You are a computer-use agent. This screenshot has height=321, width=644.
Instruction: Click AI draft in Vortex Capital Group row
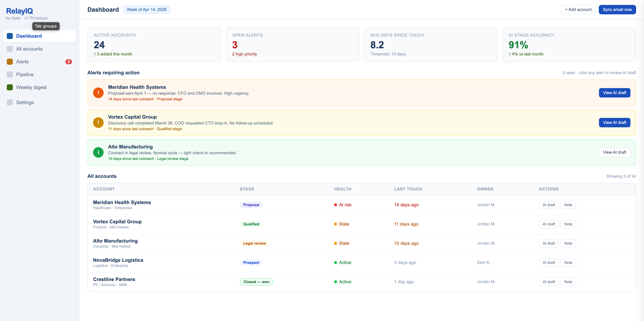coord(548,224)
